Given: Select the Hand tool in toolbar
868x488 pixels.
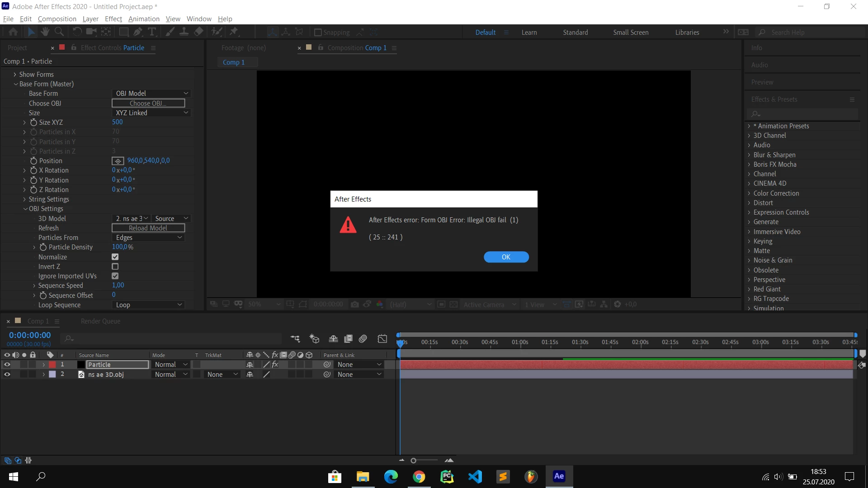Looking at the screenshot, I should point(45,32).
